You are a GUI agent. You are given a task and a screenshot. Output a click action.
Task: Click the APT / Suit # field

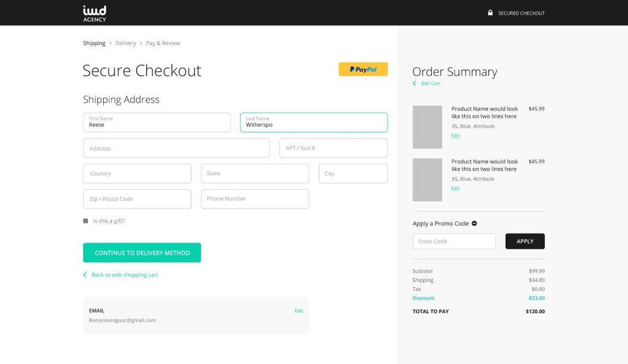point(333,148)
